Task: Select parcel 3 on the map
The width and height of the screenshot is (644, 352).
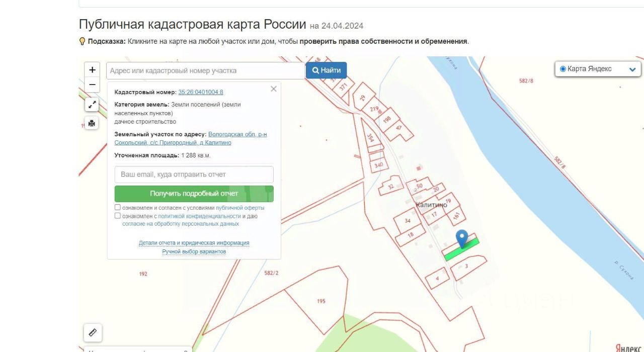Action: coord(468,267)
